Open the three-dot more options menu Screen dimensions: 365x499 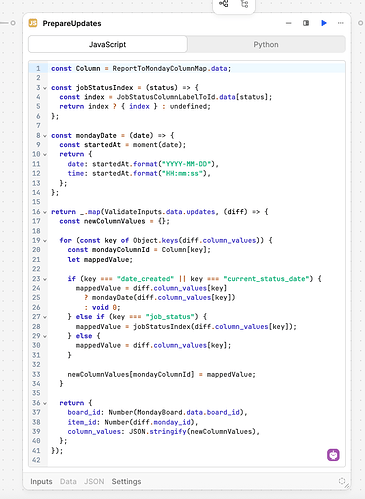point(340,23)
